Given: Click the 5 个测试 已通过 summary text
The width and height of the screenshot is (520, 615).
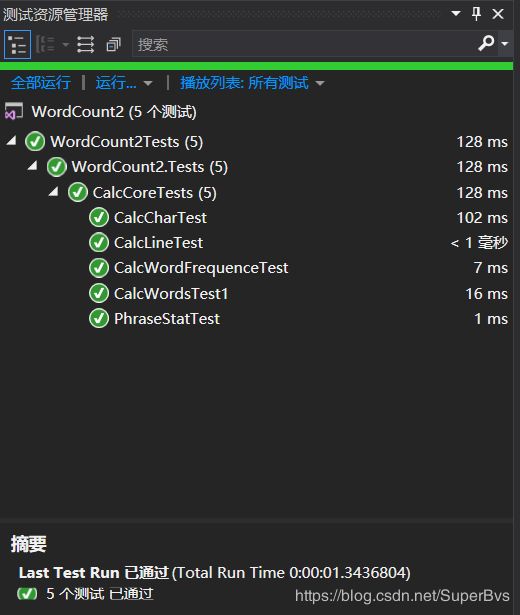Looking at the screenshot, I should point(100,594).
